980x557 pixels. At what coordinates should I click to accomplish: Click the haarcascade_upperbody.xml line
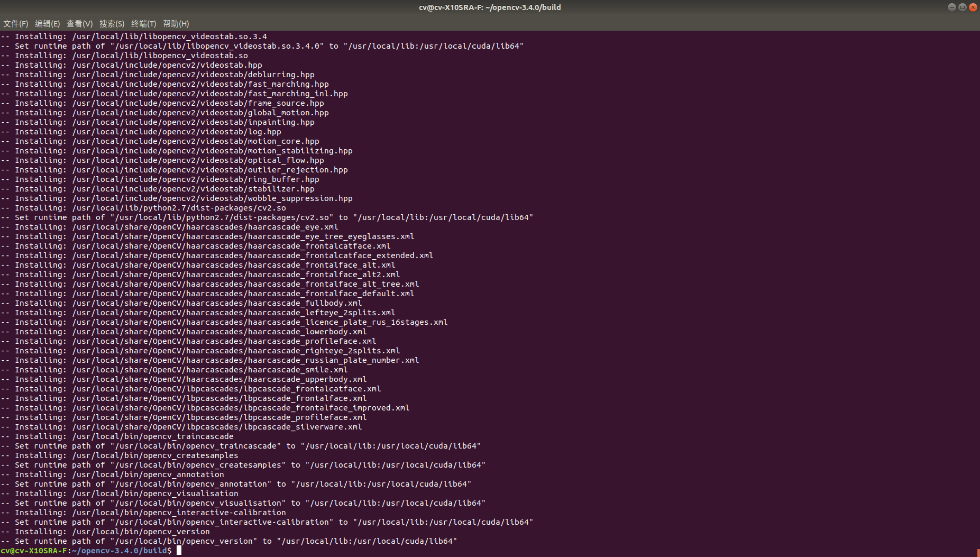[x=184, y=379]
